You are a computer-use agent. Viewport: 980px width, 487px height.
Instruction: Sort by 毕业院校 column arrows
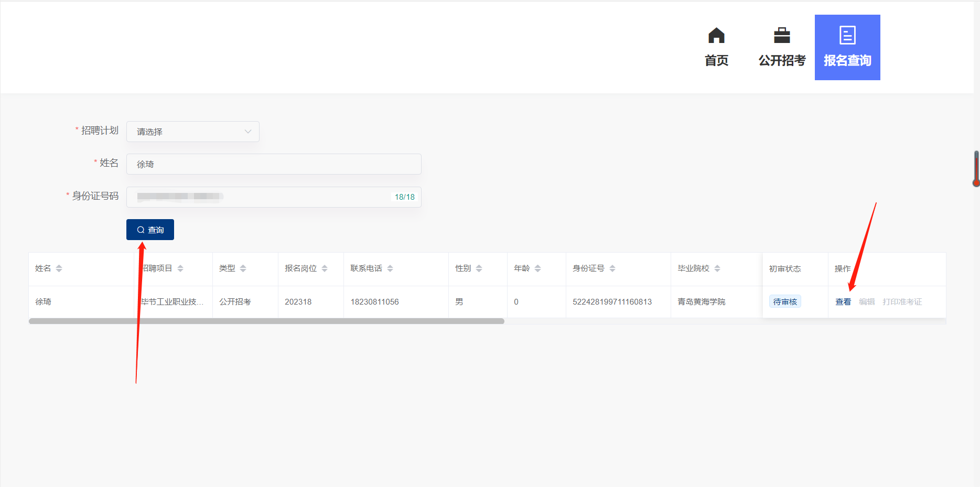point(717,268)
